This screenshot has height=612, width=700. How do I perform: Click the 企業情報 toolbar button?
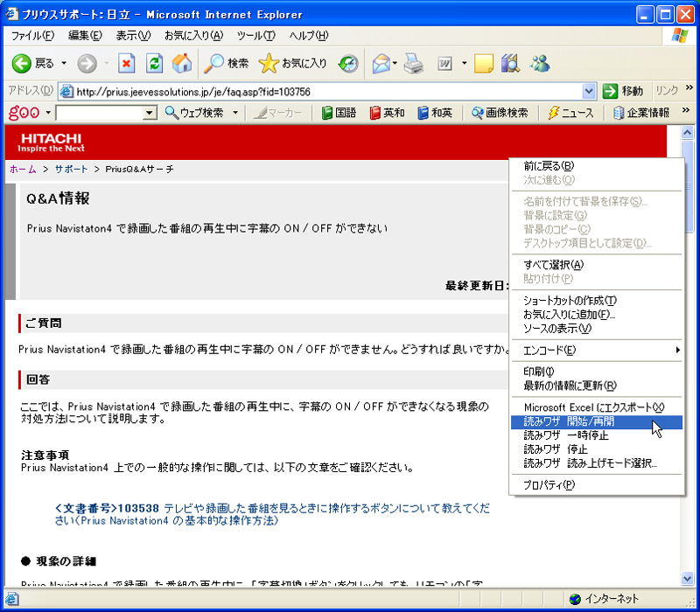640,113
